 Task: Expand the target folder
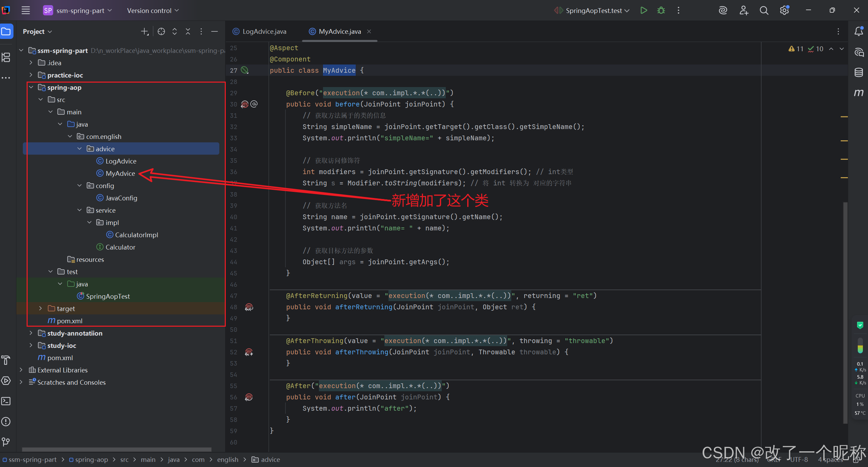tap(41, 308)
